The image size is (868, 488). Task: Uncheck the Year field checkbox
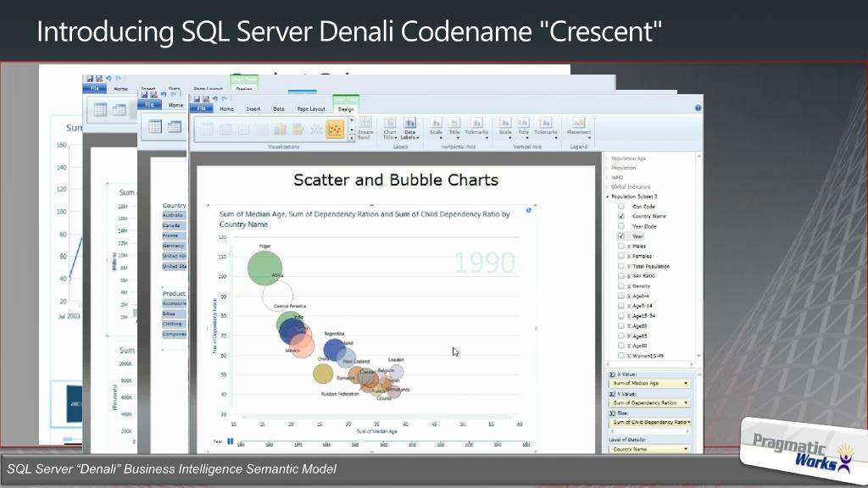pos(621,236)
